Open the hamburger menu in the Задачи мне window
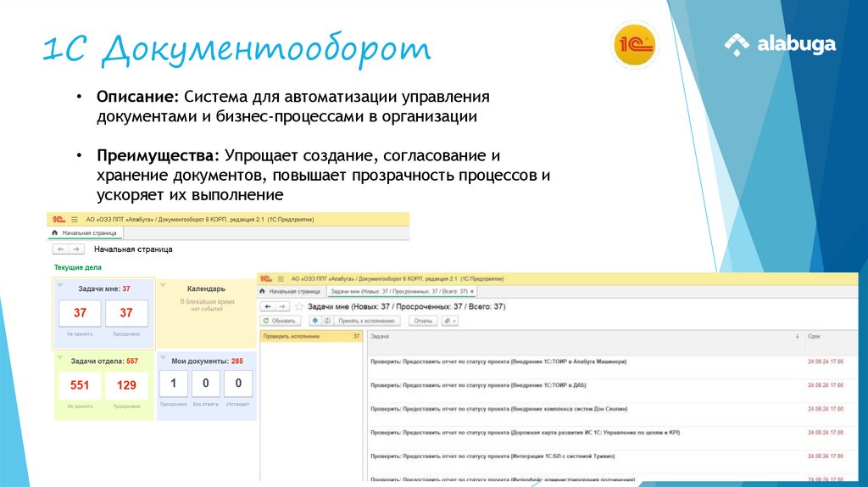The height and width of the screenshot is (487, 868). click(x=281, y=278)
